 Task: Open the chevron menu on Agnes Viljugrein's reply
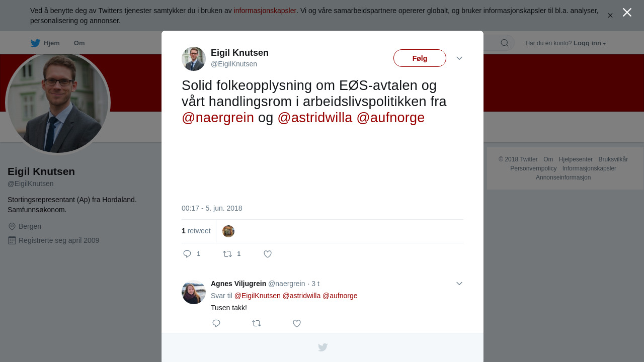coord(459,284)
